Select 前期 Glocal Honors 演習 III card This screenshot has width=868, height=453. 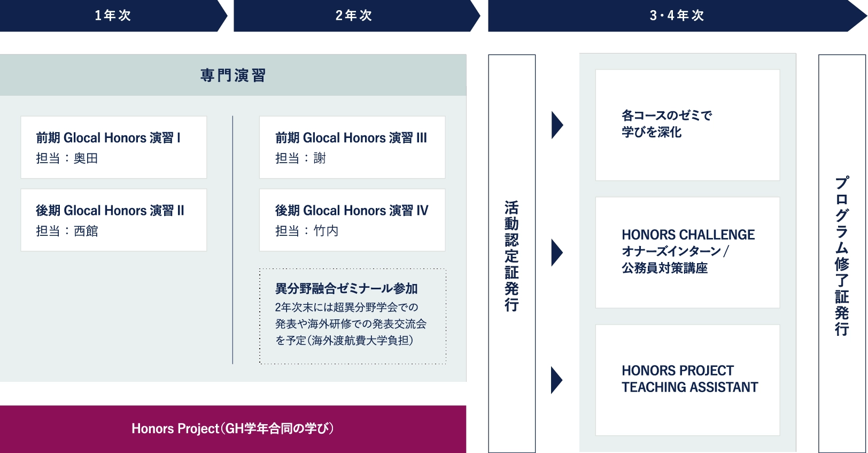coord(352,147)
